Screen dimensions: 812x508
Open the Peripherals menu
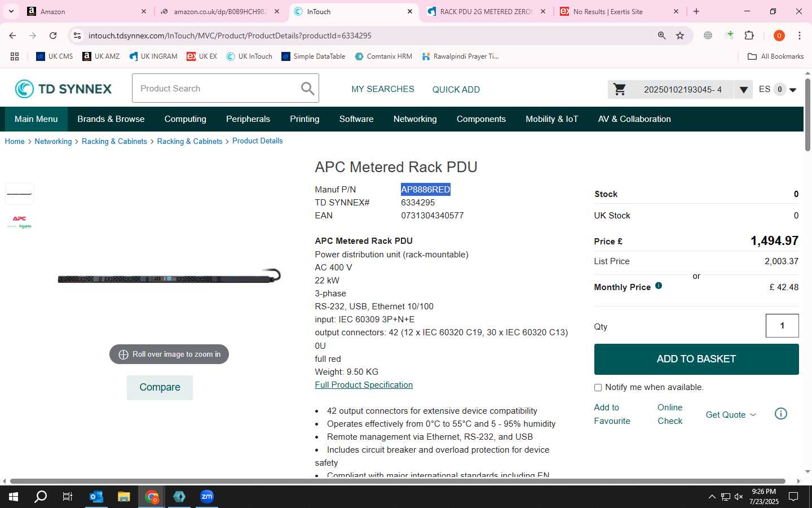coord(248,119)
